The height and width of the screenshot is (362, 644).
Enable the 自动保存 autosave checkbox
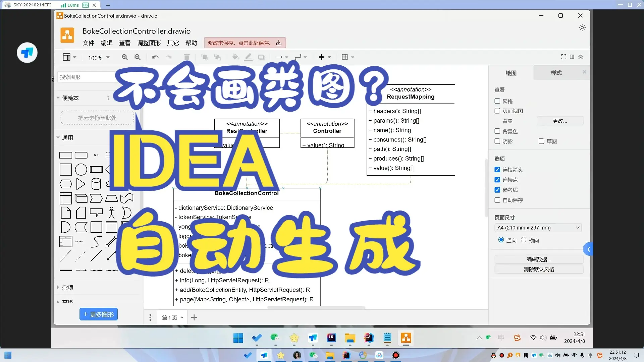tap(497, 200)
